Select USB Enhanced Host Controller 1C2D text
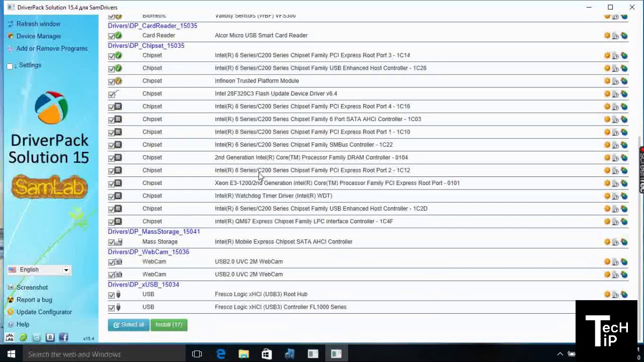 pos(321,209)
